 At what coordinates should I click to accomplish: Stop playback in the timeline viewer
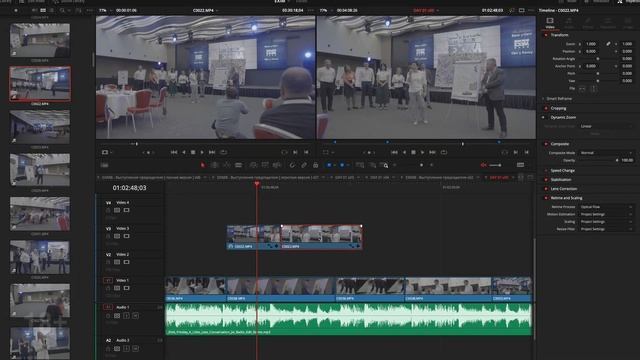coord(413,152)
